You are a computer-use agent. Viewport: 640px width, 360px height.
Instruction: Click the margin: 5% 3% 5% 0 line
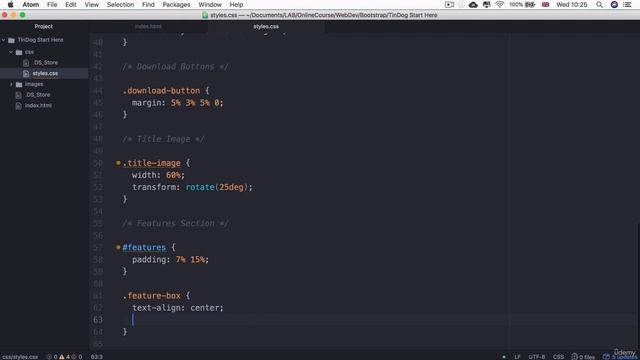click(178, 103)
